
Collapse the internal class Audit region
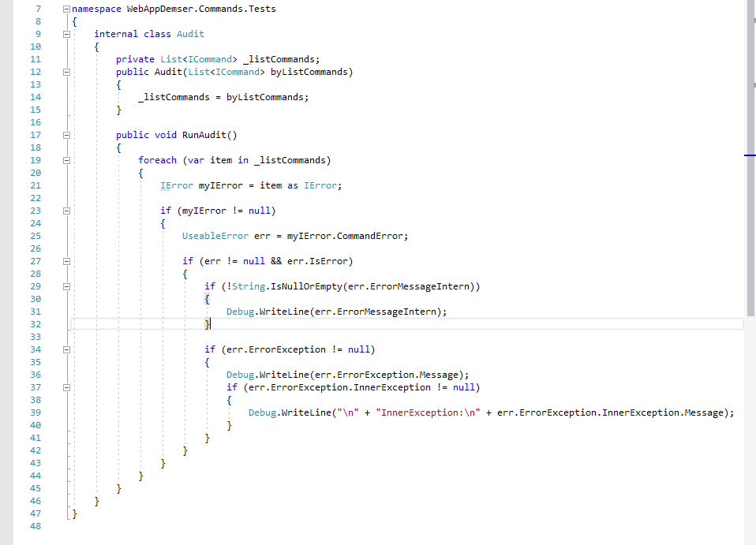66,34
